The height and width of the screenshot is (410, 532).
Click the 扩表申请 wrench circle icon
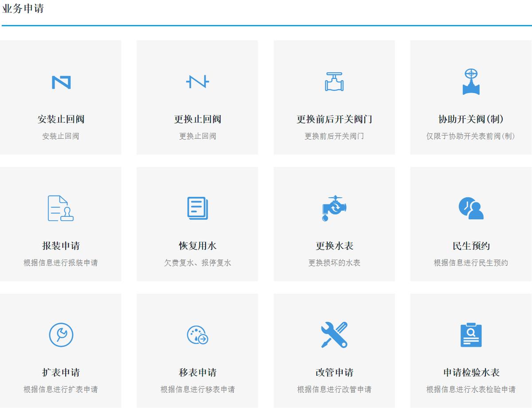(x=61, y=335)
